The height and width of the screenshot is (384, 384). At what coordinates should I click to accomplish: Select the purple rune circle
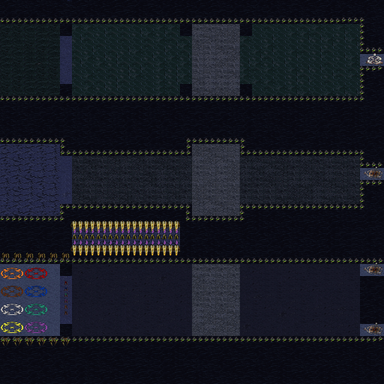pyautogui.click(x=36, y=328)
